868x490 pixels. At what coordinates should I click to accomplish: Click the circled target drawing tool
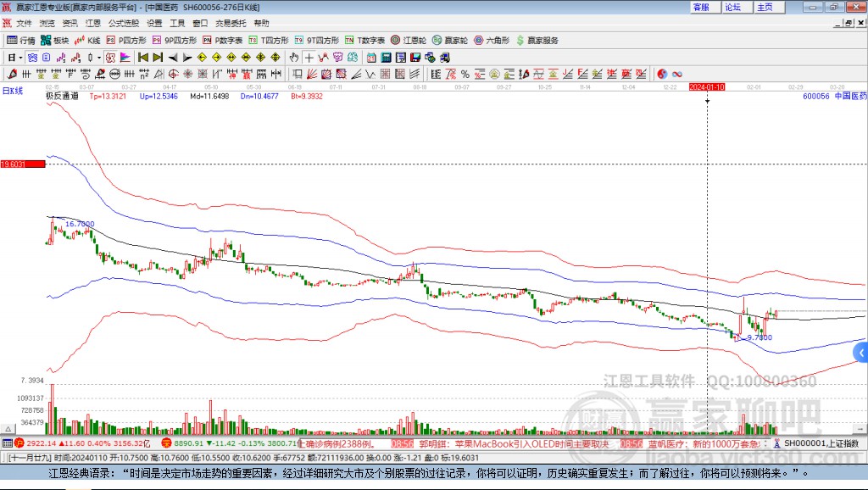[173, 75]
